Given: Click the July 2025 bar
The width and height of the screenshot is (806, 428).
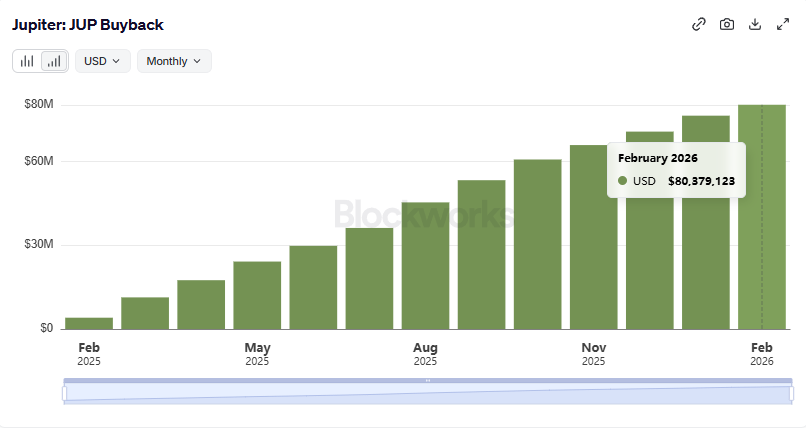Looking at the screenshot, I should click(x=369, y=278).
